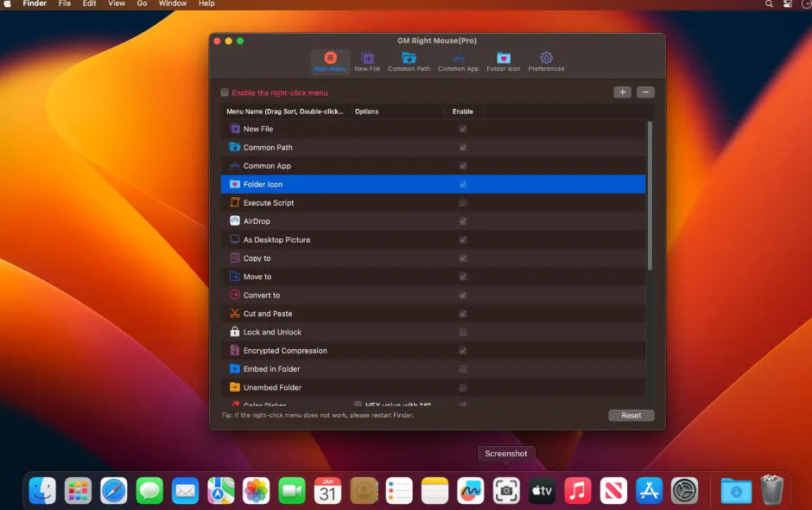The image size is (812, 510).
Task: Toggle the Common App enable checkbox
Action: 462,166
